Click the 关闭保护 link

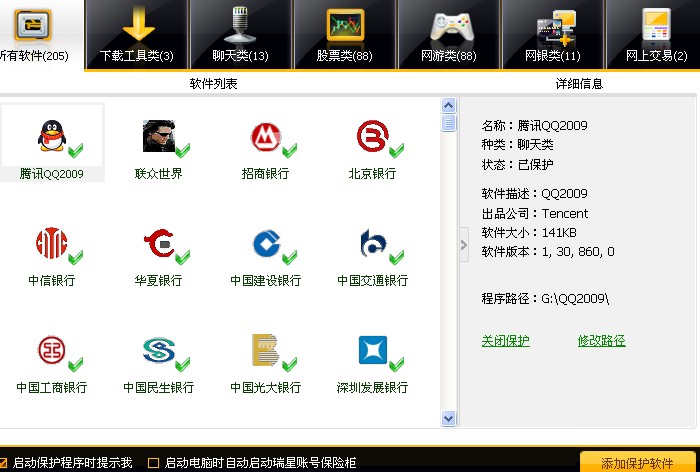[505, 341]
